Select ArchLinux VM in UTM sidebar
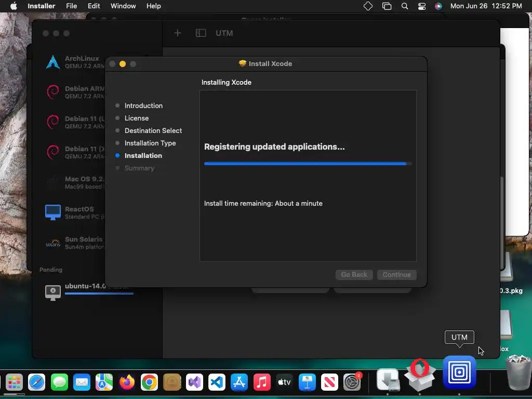This screenshot has height=399, width=532. (x=75, y=62)
